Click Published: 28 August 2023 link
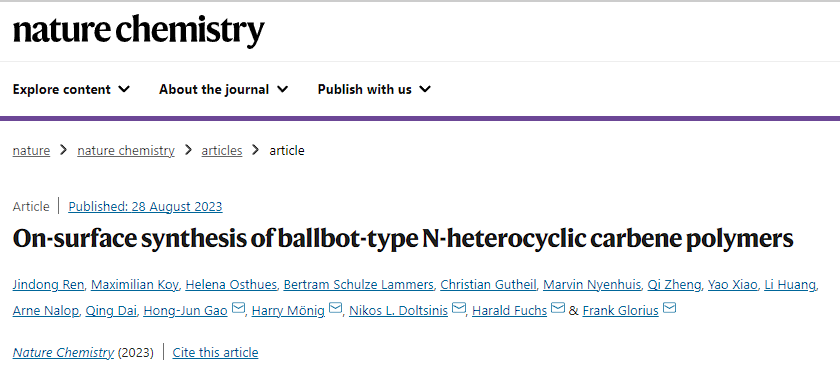The width and height of the screenshot is (840, 378). 145,207
